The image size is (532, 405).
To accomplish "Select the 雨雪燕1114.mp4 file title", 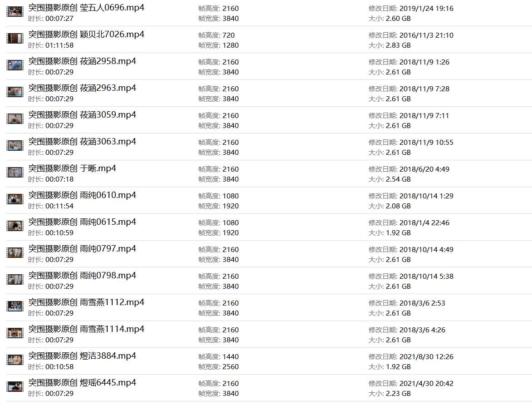I will [x=86, y=329].
